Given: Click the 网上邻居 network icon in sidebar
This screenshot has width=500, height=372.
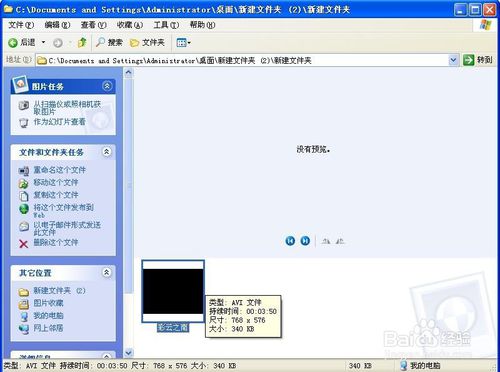Looking at the screenshot, I should [x=24, y=329].
